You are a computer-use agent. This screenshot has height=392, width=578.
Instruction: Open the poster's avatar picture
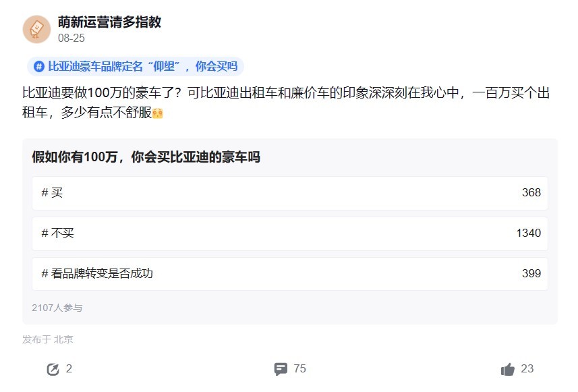tap(36, 29)
